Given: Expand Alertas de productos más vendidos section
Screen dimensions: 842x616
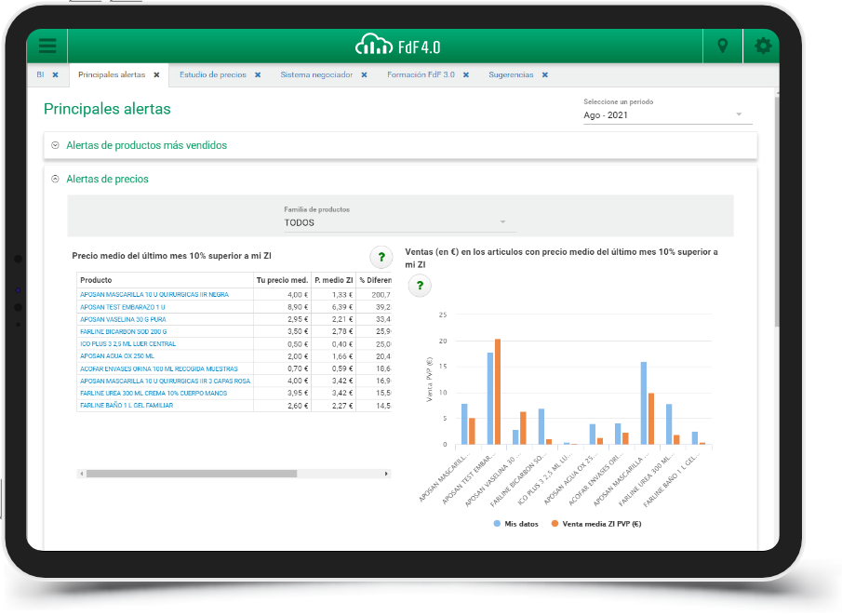Looking at the screenshot, I should 146,145.
